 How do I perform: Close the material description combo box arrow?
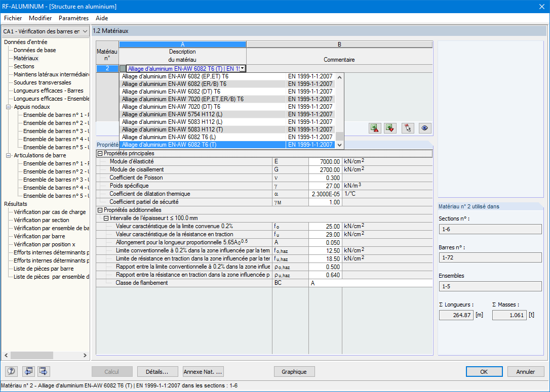click(243, 69)
